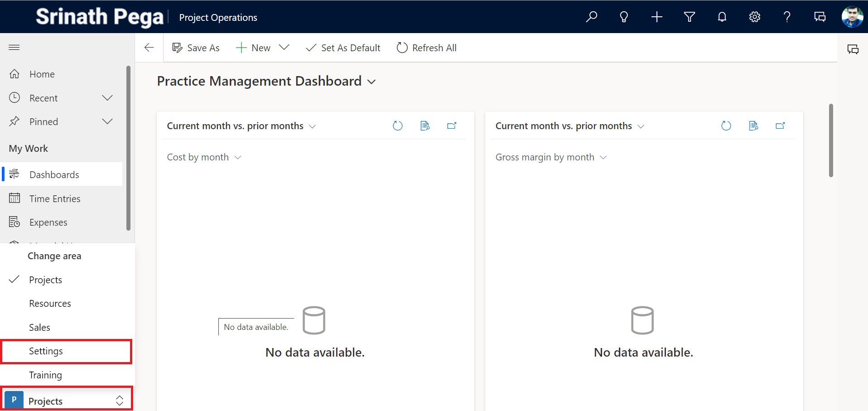Switch to the Settings area
The image size is (868, 411).
click(x=46, y=351)
